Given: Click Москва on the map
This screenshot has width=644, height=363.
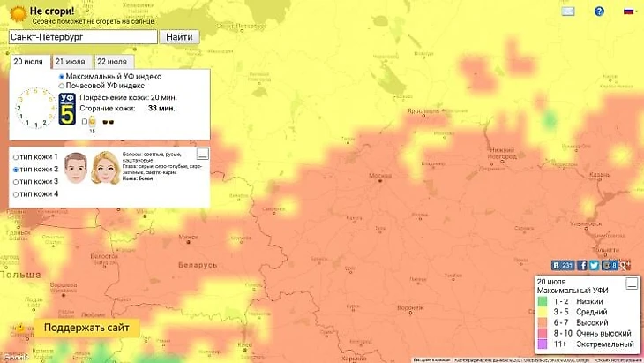Looking at the screenshot, I should (380, 176).
